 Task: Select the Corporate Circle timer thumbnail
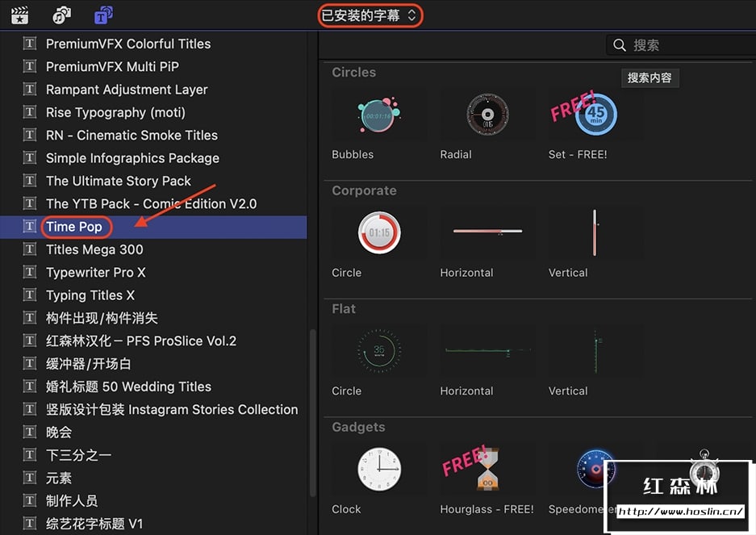tap(379, 233)
